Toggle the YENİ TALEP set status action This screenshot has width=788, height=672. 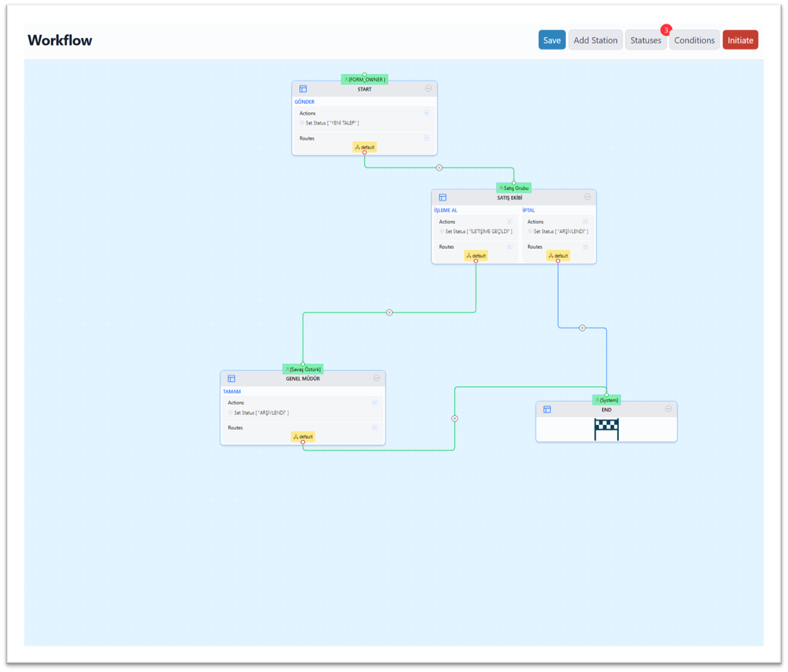302,123
